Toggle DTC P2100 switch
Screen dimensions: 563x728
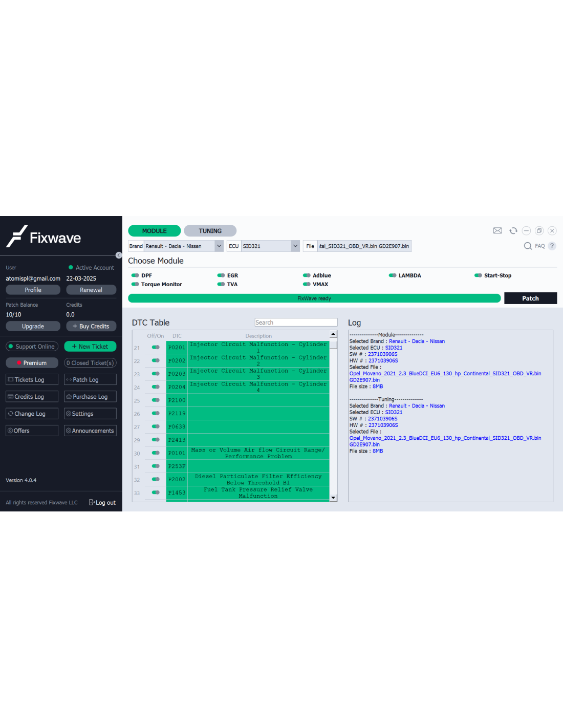click(156, 400)
